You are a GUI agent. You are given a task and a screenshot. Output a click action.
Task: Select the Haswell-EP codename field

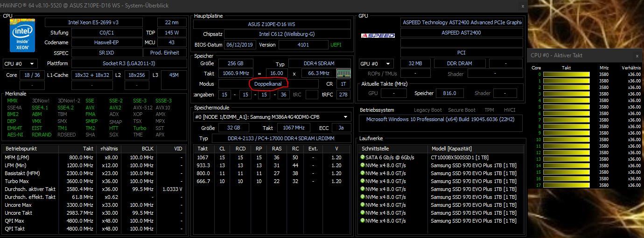[x=107, y=42]
